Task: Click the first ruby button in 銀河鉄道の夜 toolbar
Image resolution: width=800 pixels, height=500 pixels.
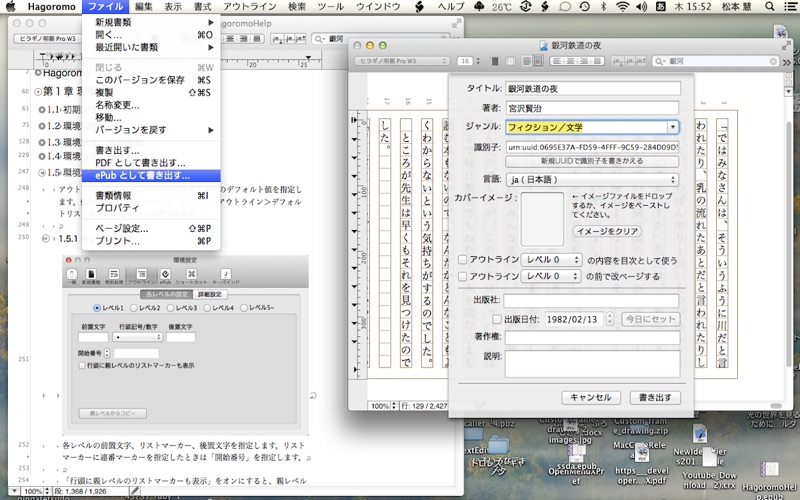Action: pyautogui.click(x=617, y=61)
